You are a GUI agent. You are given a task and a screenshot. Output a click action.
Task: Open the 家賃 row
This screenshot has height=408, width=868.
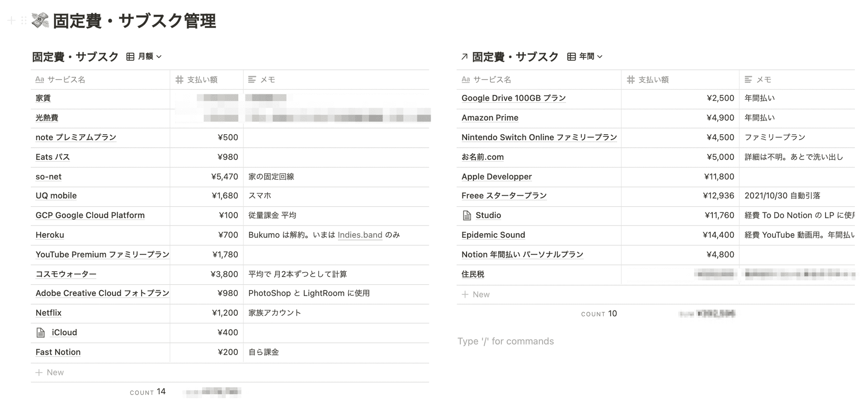(x=43, y=98)
